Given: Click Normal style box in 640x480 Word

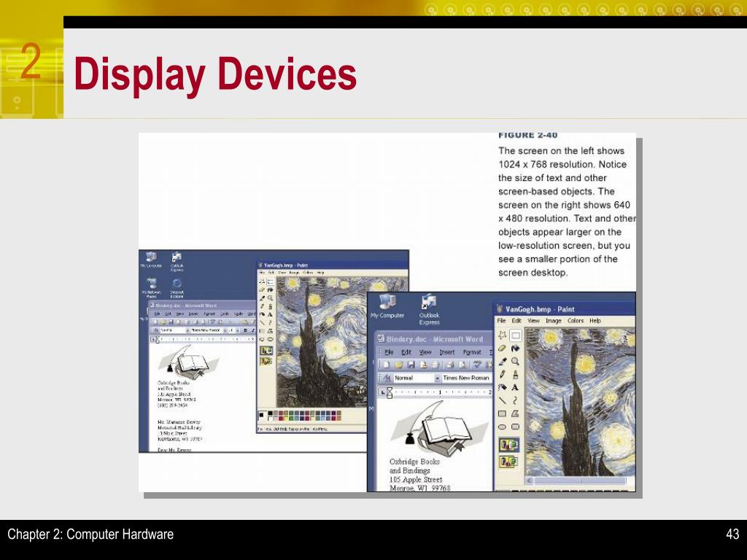Looking at the screenshot, I should (413, 378).
